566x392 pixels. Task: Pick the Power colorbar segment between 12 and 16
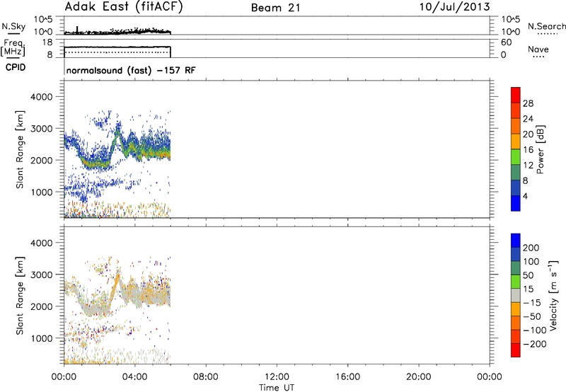[516, 156]
